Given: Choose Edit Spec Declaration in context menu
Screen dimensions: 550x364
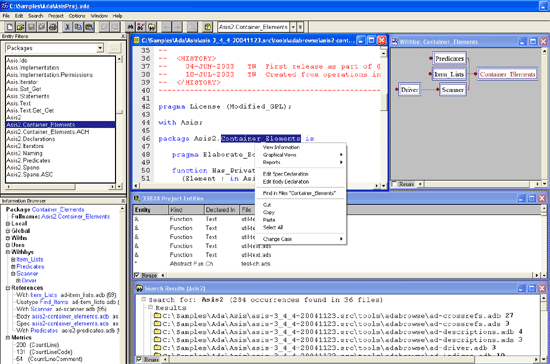Looking at the screenshot, I should tap(300, 174).
